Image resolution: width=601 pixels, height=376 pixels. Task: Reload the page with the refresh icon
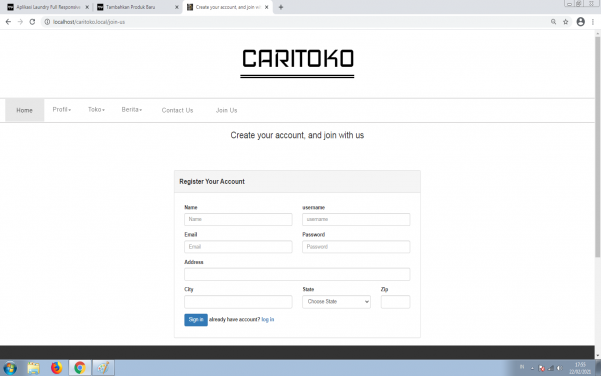click(x=32, y=22)
